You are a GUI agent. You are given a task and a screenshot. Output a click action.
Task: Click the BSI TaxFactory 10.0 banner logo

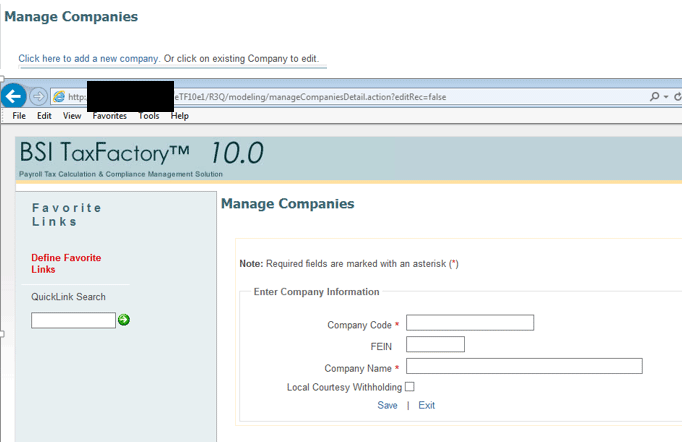142,153
